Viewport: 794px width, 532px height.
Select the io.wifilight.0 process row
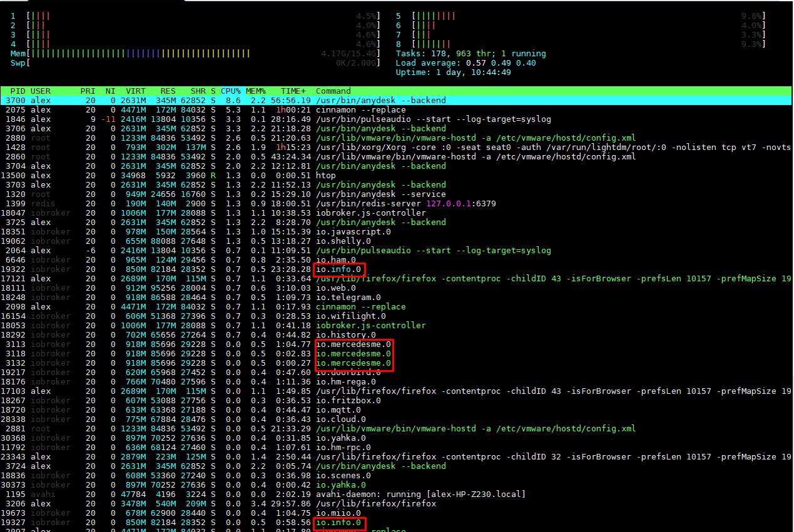(x=396, y=316)
